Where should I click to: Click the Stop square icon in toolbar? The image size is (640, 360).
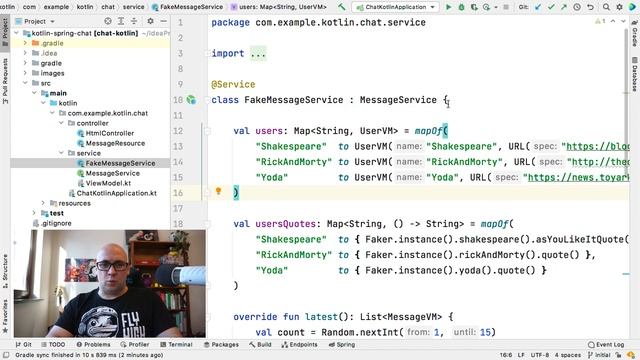click(x=506, y=7)
